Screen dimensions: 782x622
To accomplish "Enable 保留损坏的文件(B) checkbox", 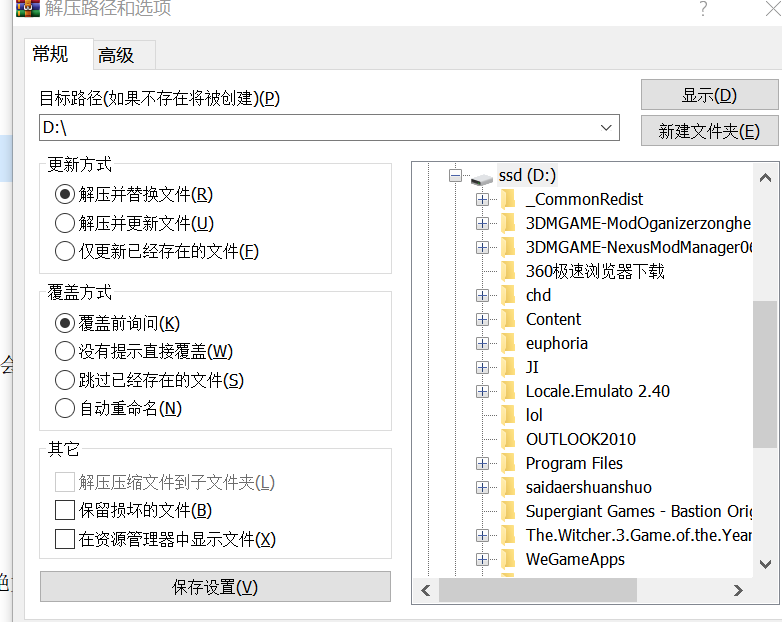I will coord(65,510).
